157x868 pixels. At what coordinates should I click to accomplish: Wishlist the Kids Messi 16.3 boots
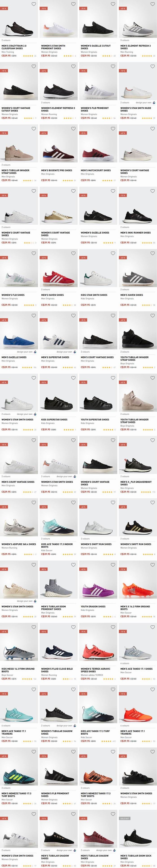click(34, 627)
